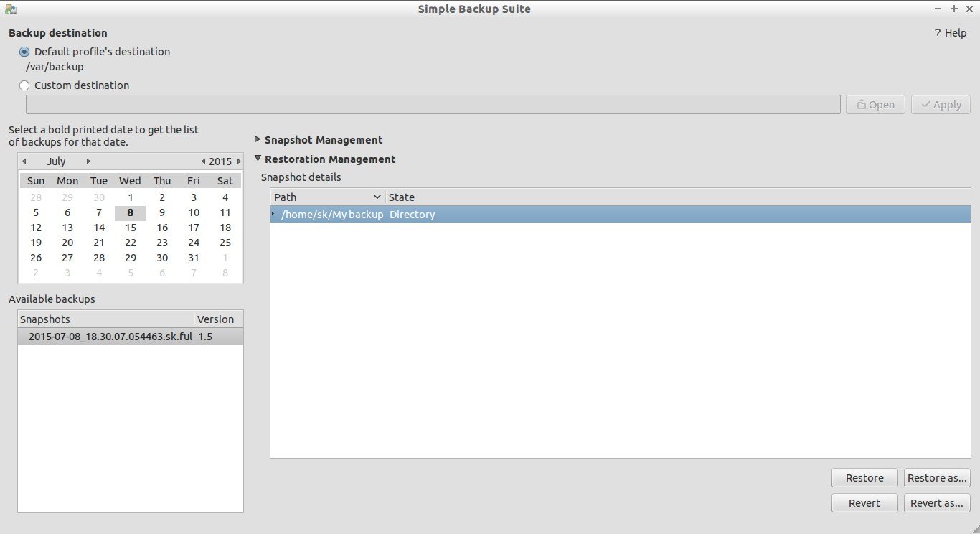
Task: Select the /home/sk/My backup directory row
Action: click(621, 215)
